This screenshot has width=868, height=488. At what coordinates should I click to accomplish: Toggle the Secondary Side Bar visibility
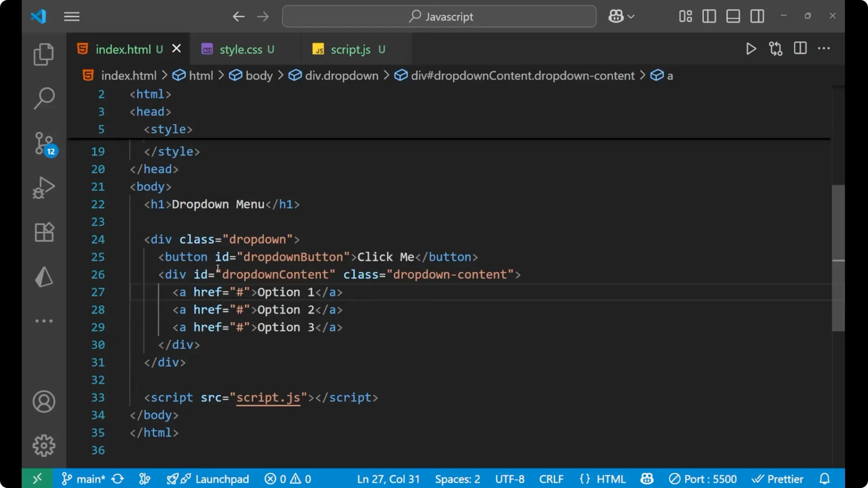tap(757, 16)
